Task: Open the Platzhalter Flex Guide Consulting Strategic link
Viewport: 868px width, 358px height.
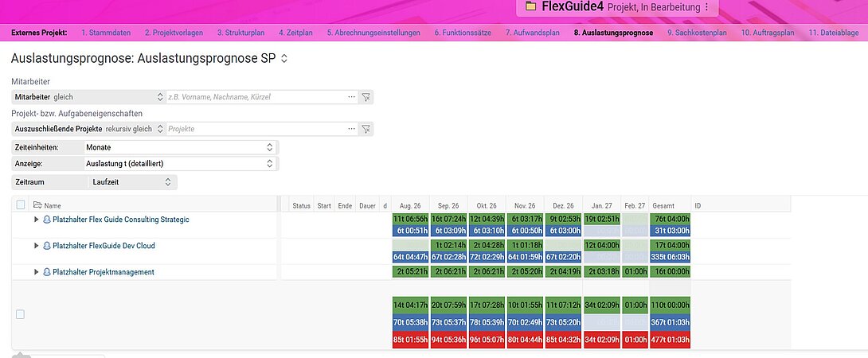Action: (121, 220)
